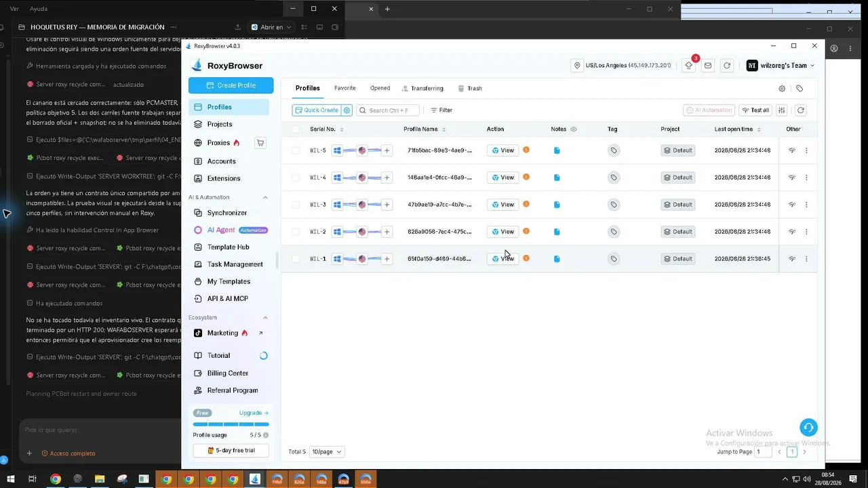Screen dimensions: 868x488
Task: Click the Test all button
Action: pos(755,110)
